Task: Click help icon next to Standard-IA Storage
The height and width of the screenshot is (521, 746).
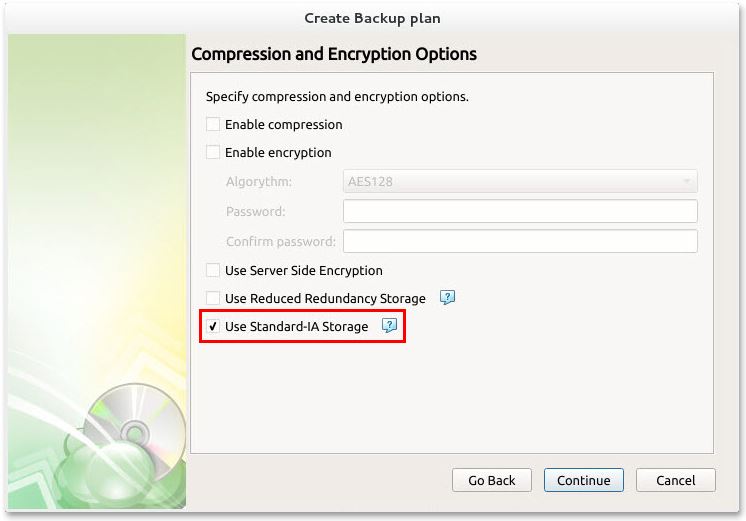Action: pyautogui.click(x=390, y=326)
